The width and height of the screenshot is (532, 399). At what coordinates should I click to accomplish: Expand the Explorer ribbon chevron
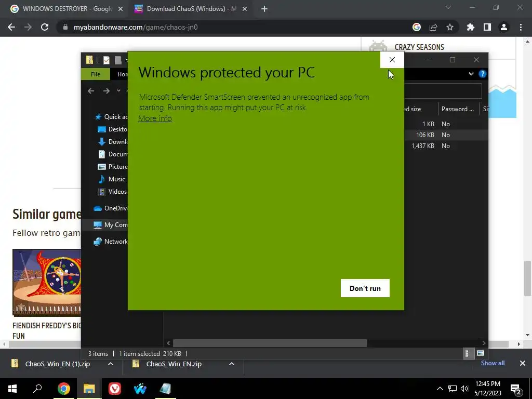[x=471, y=74]
